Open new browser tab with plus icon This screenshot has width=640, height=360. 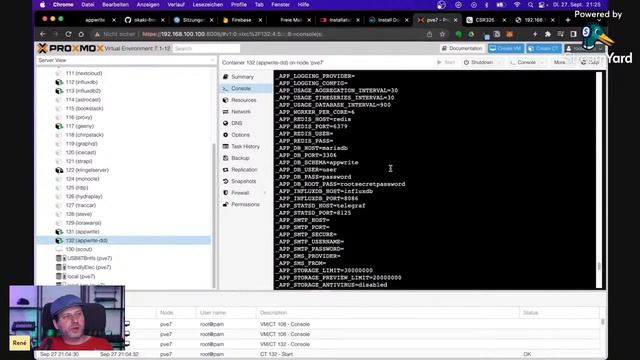click(x=568, y=20)
